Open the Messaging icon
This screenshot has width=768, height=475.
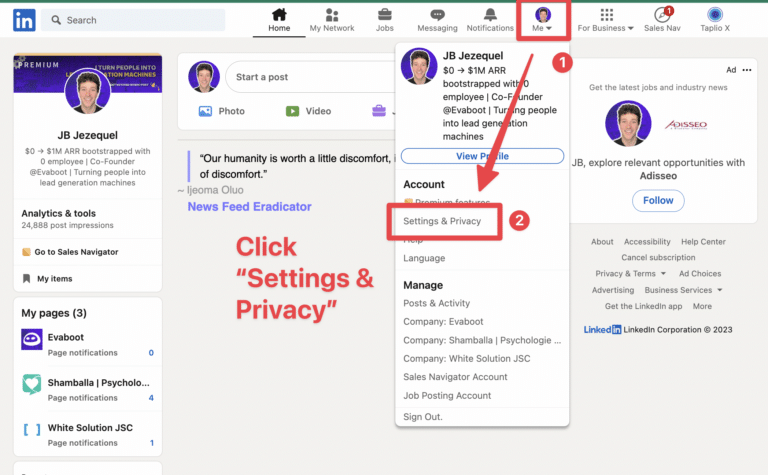tap(437, 14)
